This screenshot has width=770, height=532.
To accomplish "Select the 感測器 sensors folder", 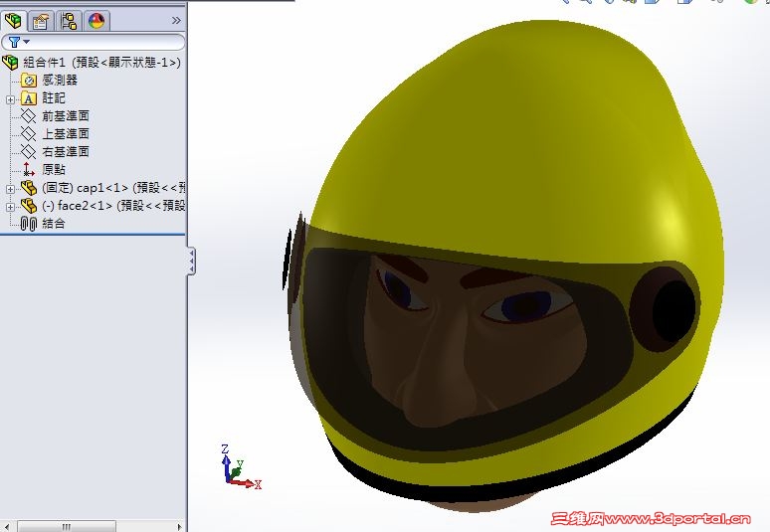I will click(60, 80).
